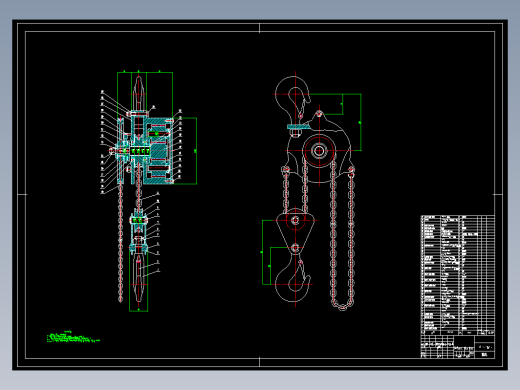Click the title block below the parts list

[x=457, y=347]
